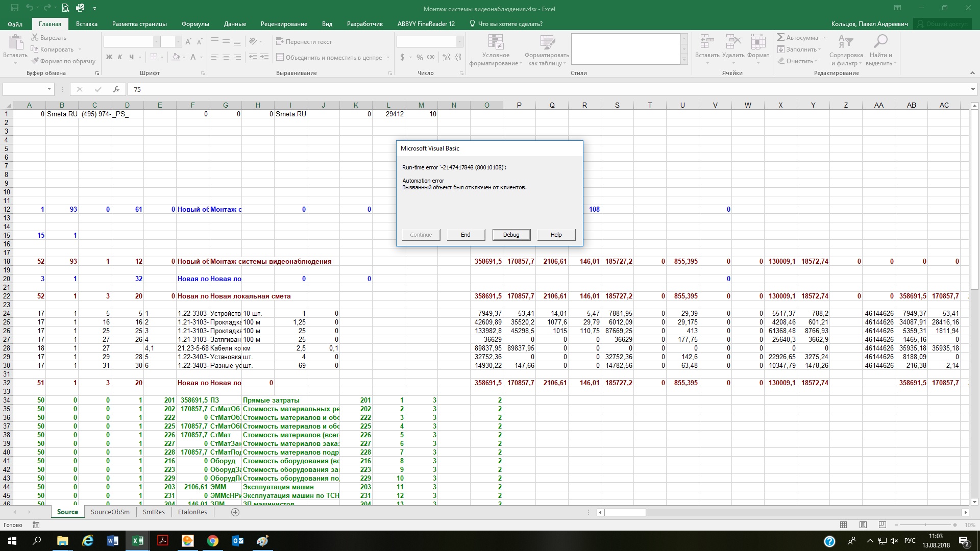
Task: Open Merge and Center dropdown arrow
Action: click(388, 58)
